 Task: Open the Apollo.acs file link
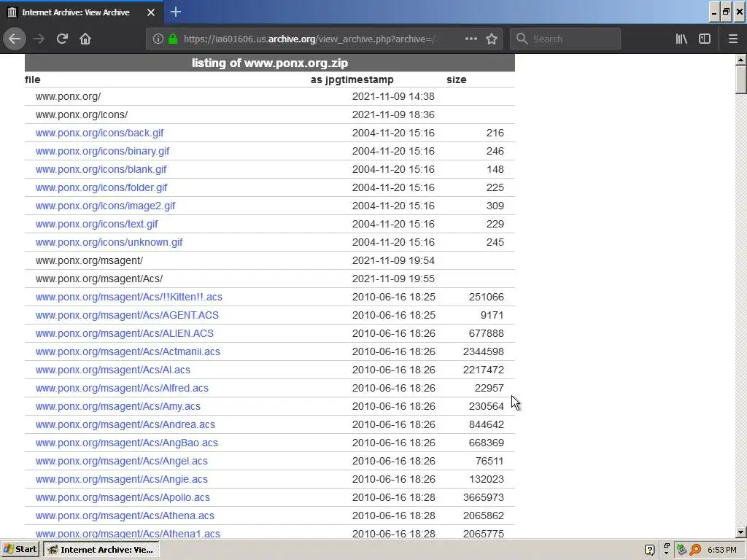tap(123, 497)
